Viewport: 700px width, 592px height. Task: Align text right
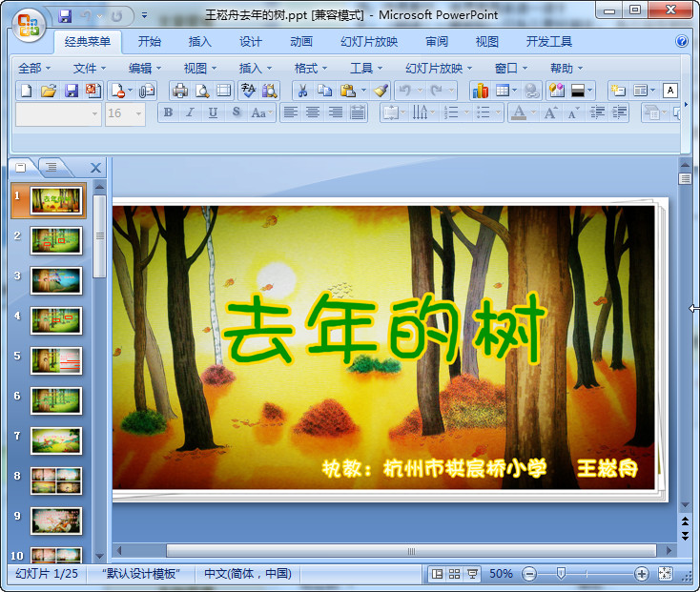tap(336, 112)
